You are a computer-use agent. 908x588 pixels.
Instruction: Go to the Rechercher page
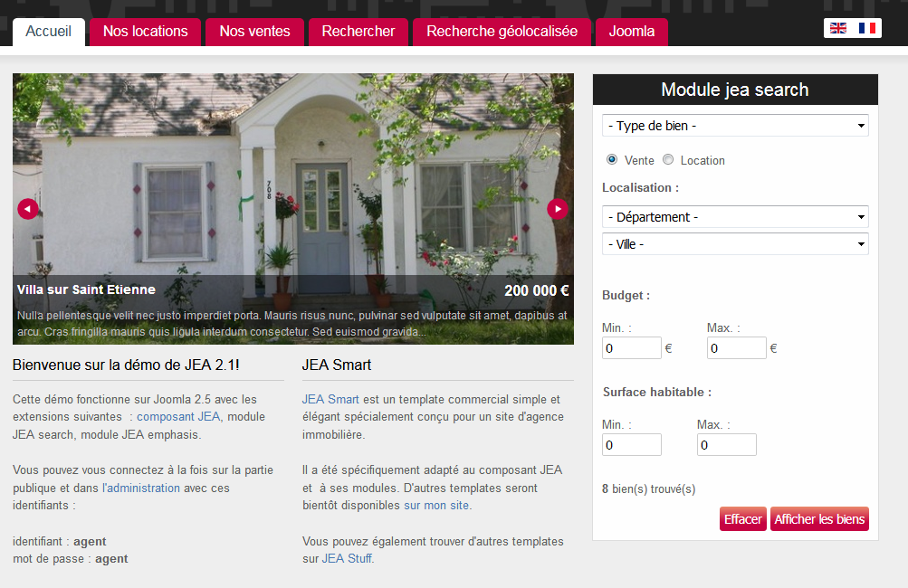(358, 31)
